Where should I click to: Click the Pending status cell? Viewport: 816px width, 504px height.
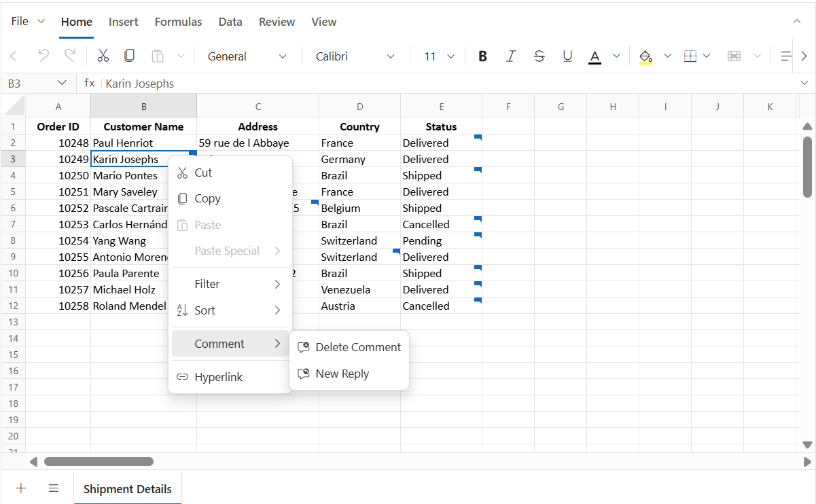[x=441, y=240]
